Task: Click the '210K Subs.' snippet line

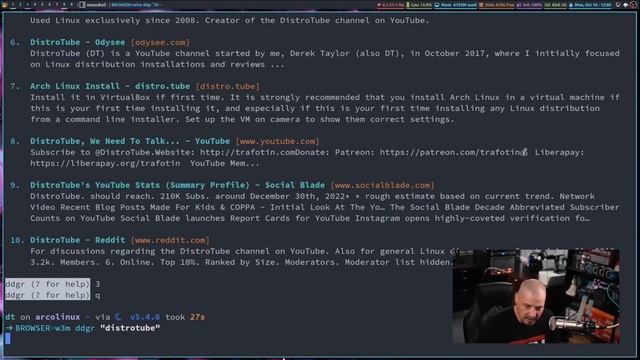Action: click(x=312, y=196)
